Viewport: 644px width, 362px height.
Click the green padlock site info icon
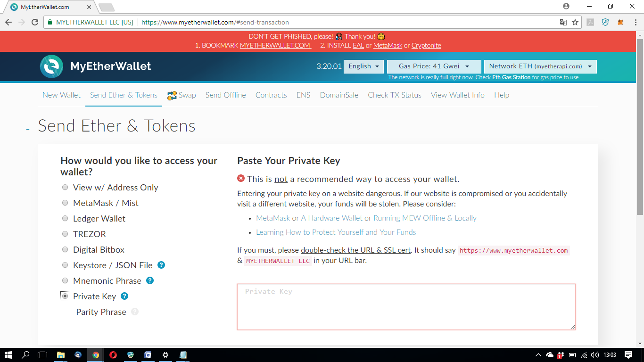[50, 22]
